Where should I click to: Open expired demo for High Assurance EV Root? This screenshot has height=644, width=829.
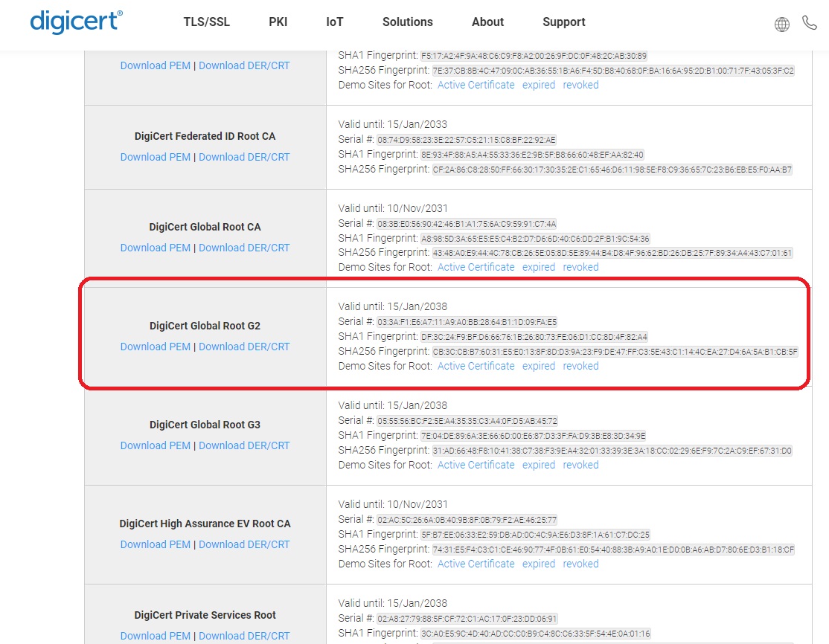[539, 564]
